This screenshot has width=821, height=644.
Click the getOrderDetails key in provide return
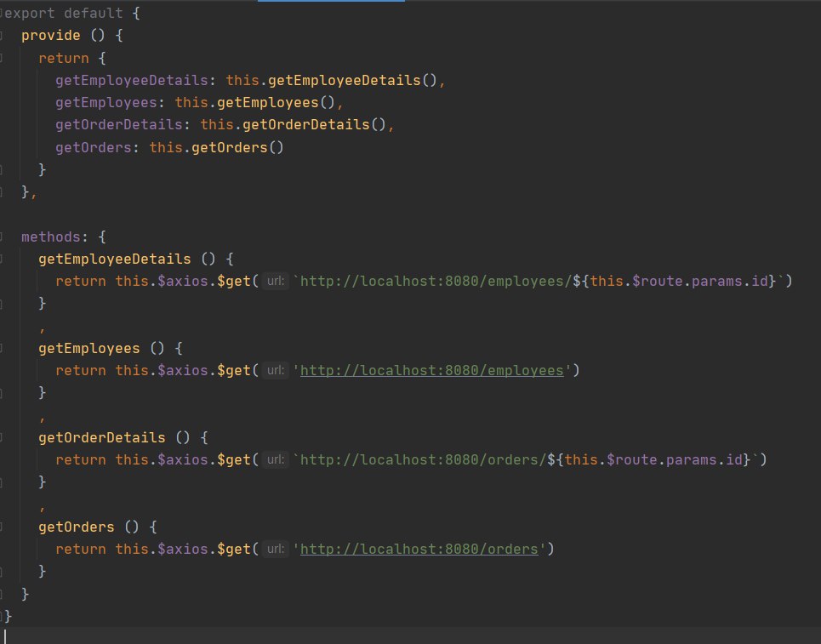click(x=119, y=124)
